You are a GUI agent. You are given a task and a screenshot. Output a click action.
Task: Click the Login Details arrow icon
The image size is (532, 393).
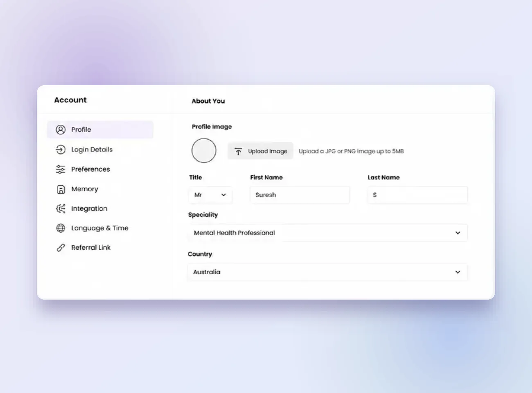(61, 149)
